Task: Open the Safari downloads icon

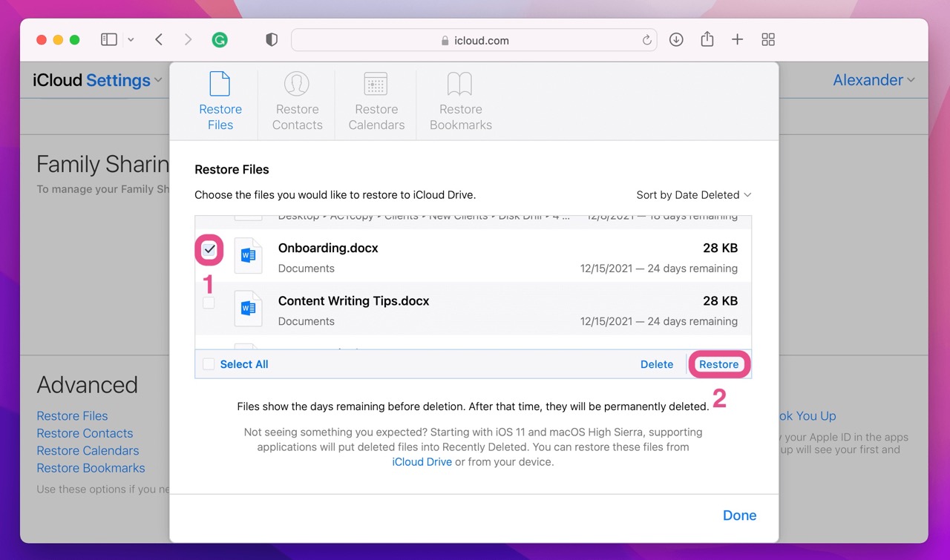Action: click(676, 40)
